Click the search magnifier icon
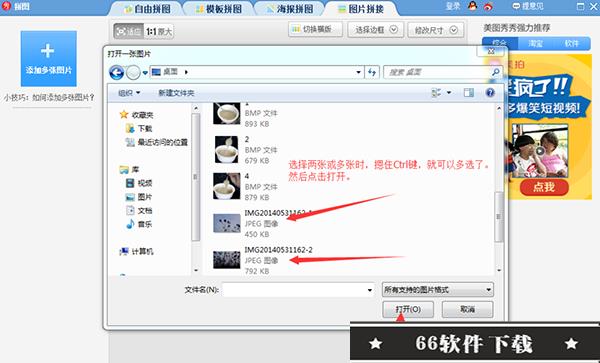600x363 pixels. (x=496, y=72)
